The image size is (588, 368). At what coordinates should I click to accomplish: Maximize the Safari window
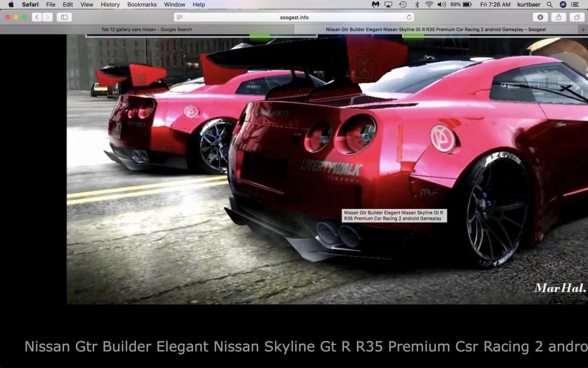click(24, 17)
